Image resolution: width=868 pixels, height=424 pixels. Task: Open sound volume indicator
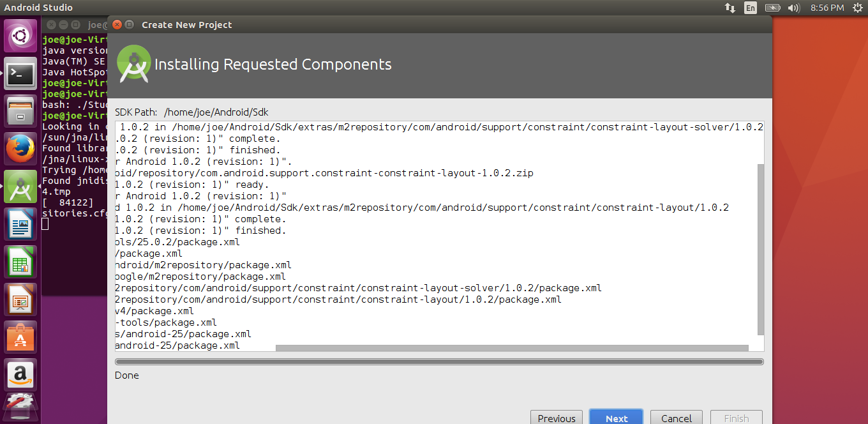point(793,8)
